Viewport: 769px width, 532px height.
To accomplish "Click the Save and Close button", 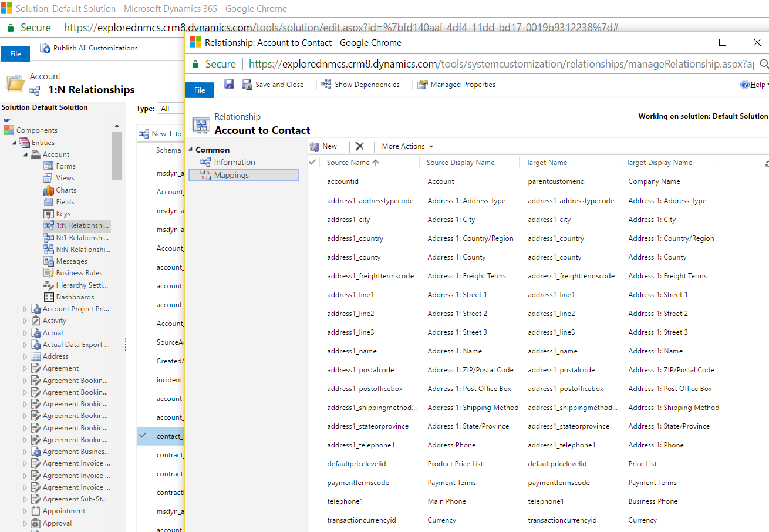I will point(274,85).
